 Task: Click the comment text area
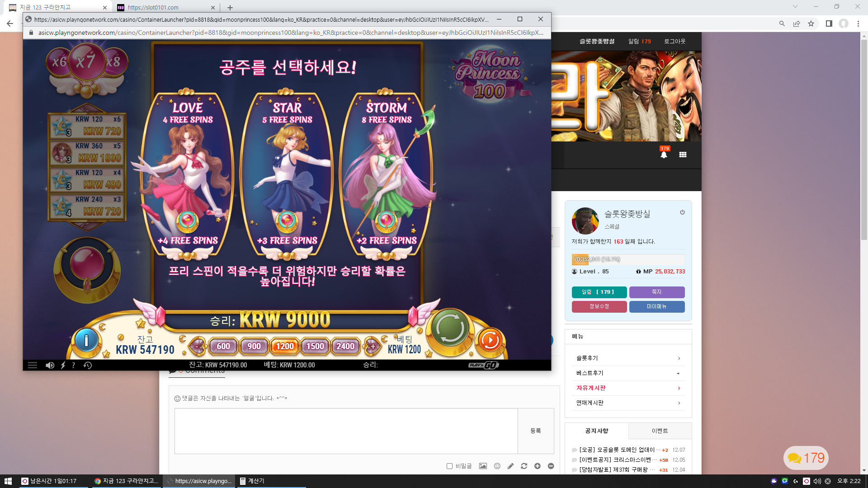346,431
